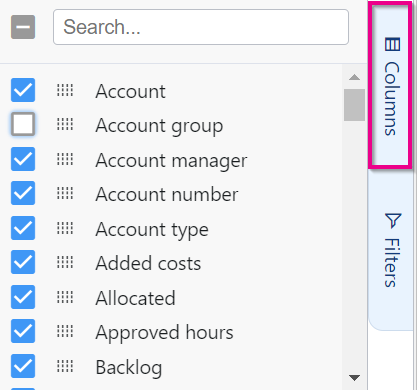Open the Columns side tab

pyautogui.click(x=390, y=87)
